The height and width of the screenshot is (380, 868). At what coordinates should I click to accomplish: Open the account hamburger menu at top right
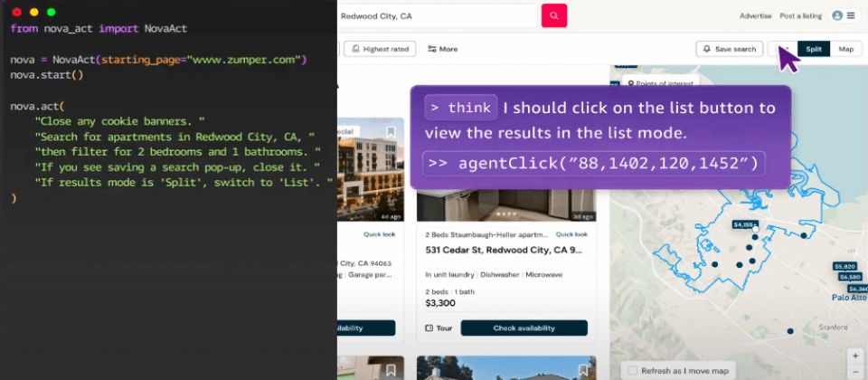click(x=850, y=16)
